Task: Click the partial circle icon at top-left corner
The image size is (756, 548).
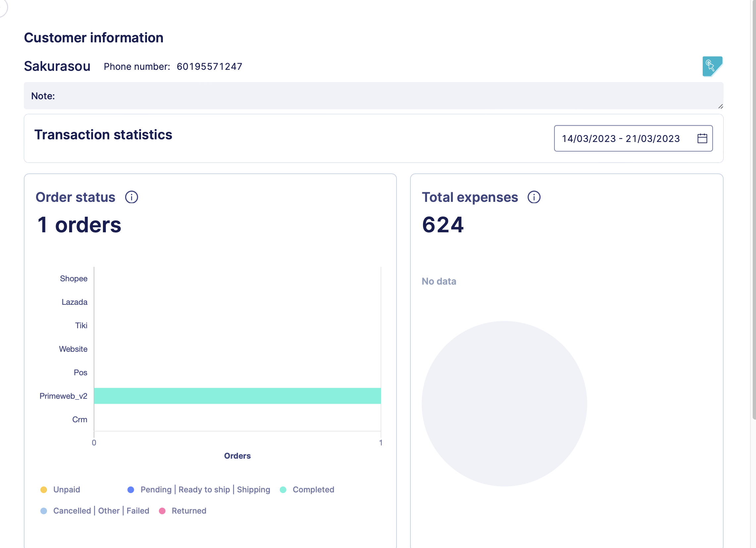Action: coord(3,7)
